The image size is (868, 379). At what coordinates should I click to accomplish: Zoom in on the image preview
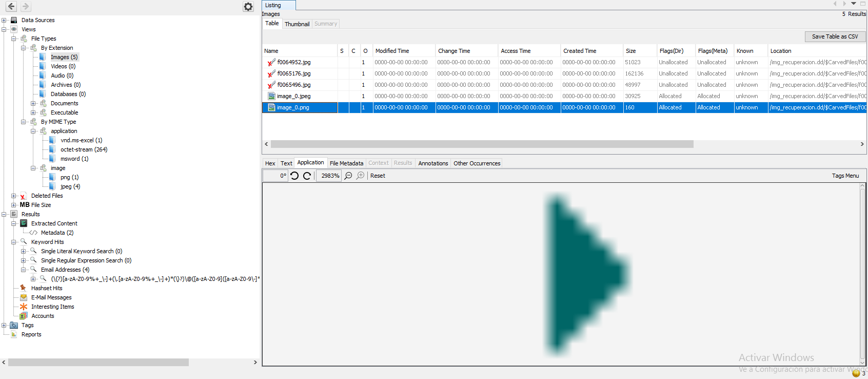[361, 176]
